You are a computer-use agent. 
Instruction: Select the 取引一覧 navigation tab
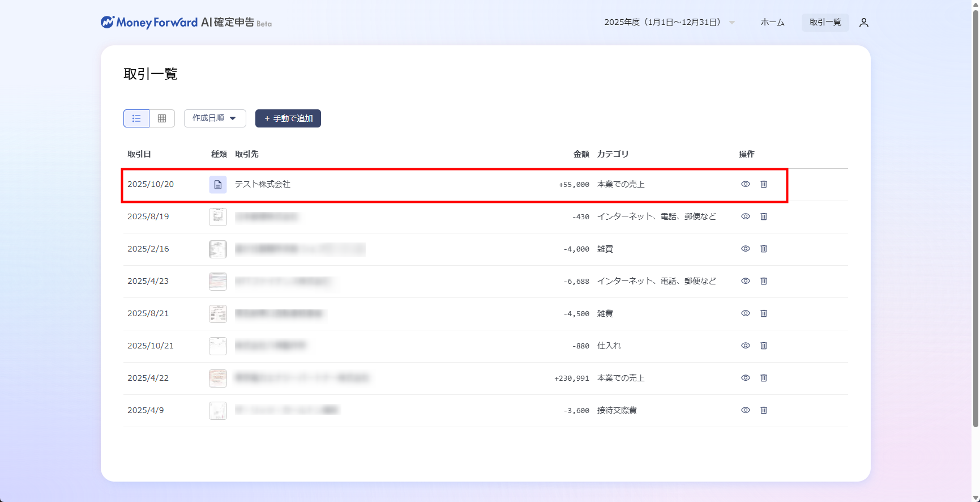click(x=825, y=23)
